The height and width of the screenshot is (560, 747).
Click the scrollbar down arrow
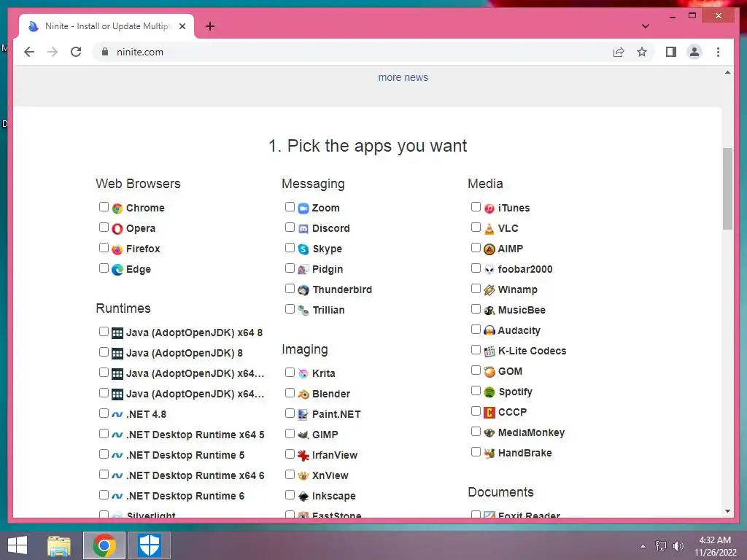coord(727,511)
